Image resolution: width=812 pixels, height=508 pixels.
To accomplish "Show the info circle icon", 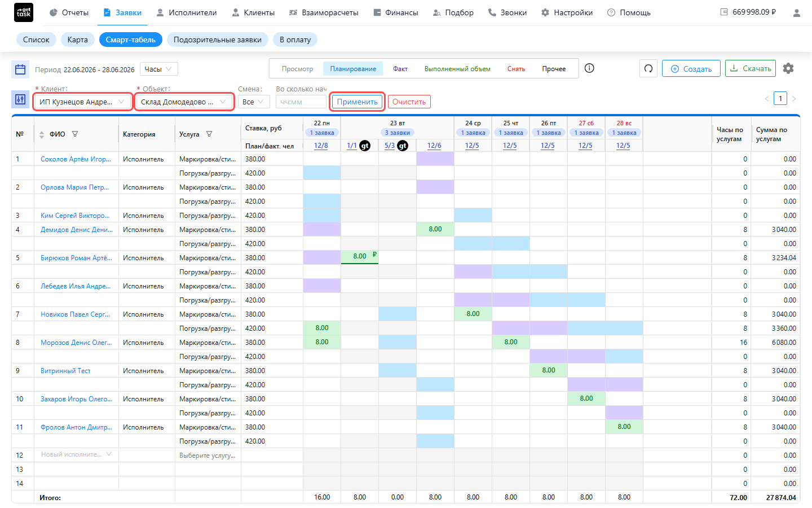I will pyautogui.click(x=589, y=68).
